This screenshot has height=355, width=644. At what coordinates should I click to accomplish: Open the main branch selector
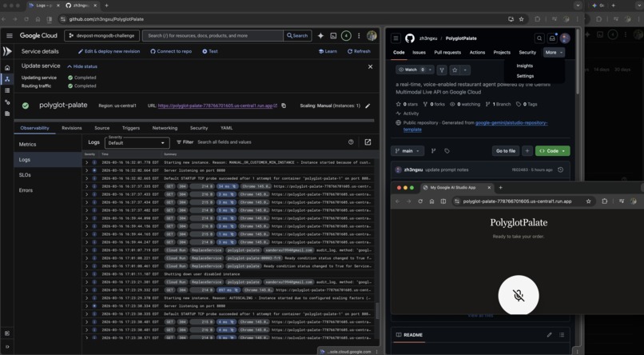click(407, 151)
